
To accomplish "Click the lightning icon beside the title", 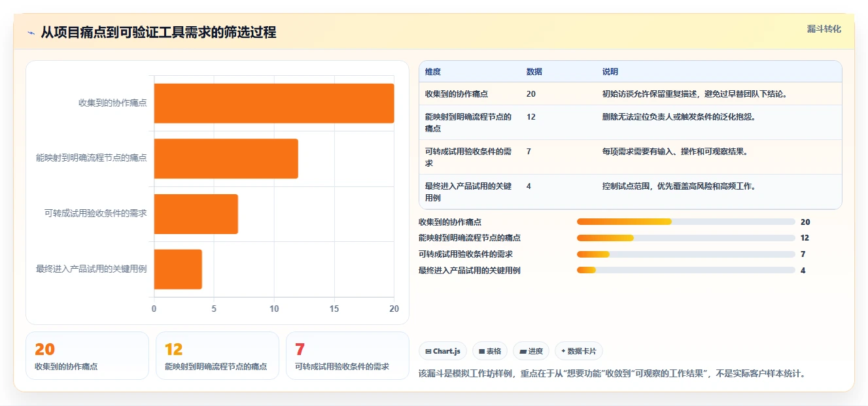I will click(x=31, y=33).
